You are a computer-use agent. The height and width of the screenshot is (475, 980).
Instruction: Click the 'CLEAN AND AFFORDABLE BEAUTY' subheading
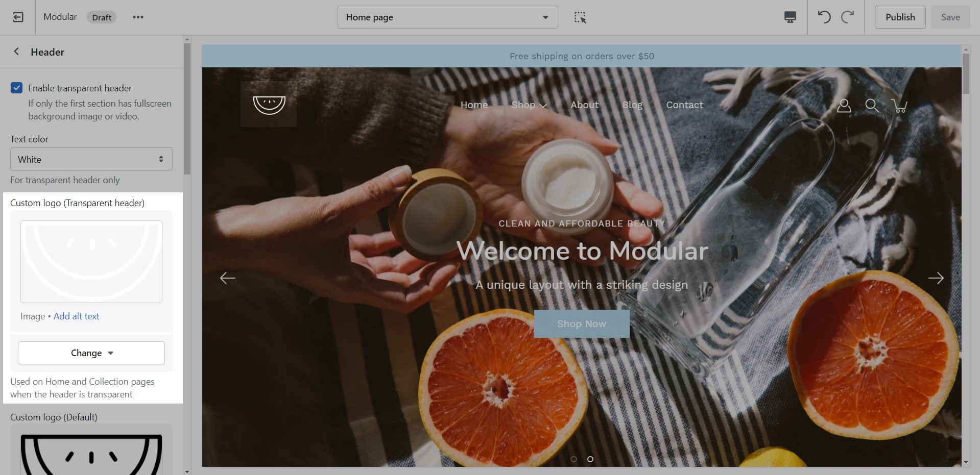582,223
